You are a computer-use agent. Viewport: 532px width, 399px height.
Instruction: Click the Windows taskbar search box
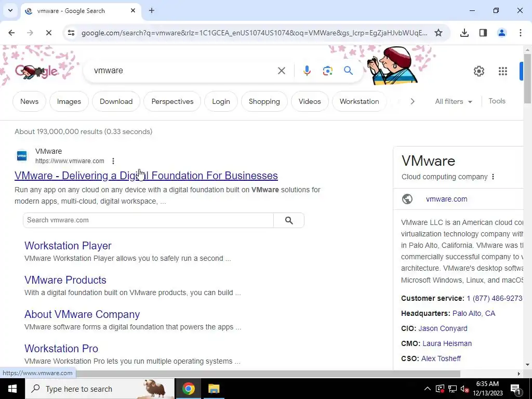pyautogui.click(x=100, y=389)
